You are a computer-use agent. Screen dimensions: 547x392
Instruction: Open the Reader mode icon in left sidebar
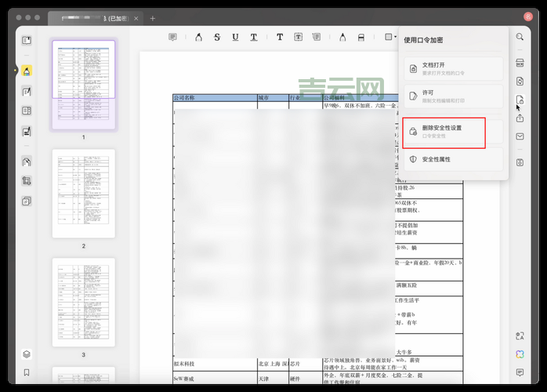pyautogui.click(x=27, y=40)
